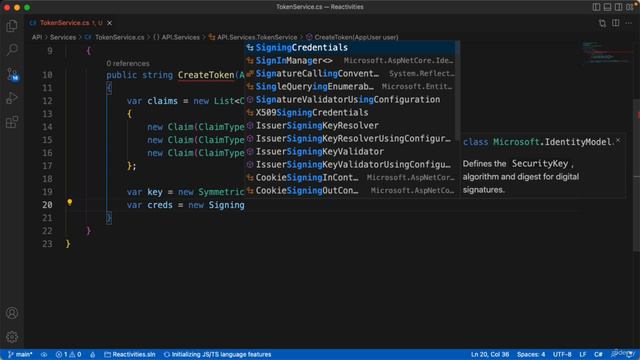Open source control changes icon in editor toolbar
The height and width of the screenshot is (360, 640).
coord(602,23)
